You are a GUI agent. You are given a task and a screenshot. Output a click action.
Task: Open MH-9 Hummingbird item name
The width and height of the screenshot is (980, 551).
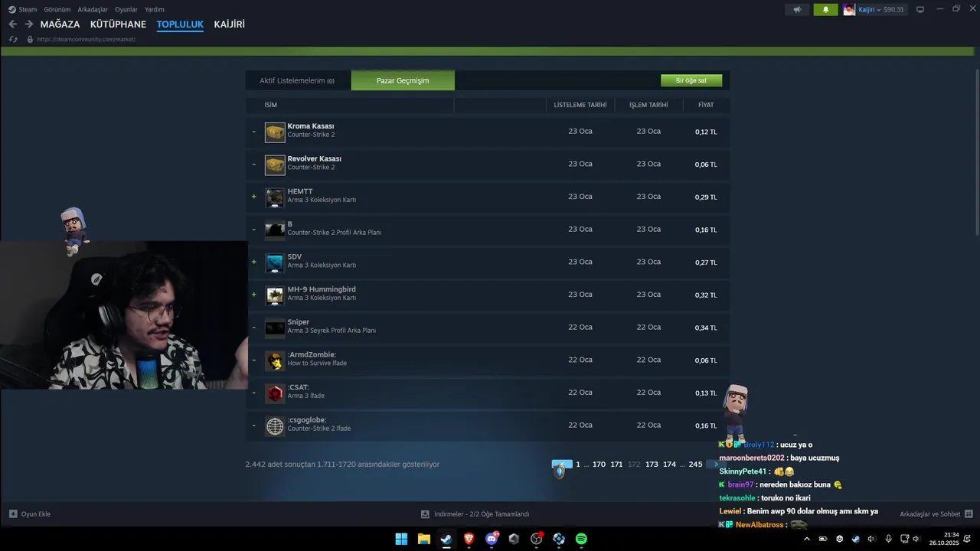[322, 289]
